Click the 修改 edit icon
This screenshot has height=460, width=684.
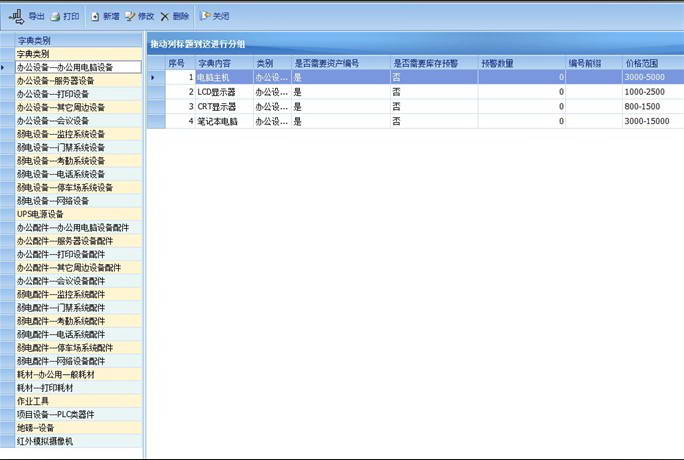click(130, 17)
